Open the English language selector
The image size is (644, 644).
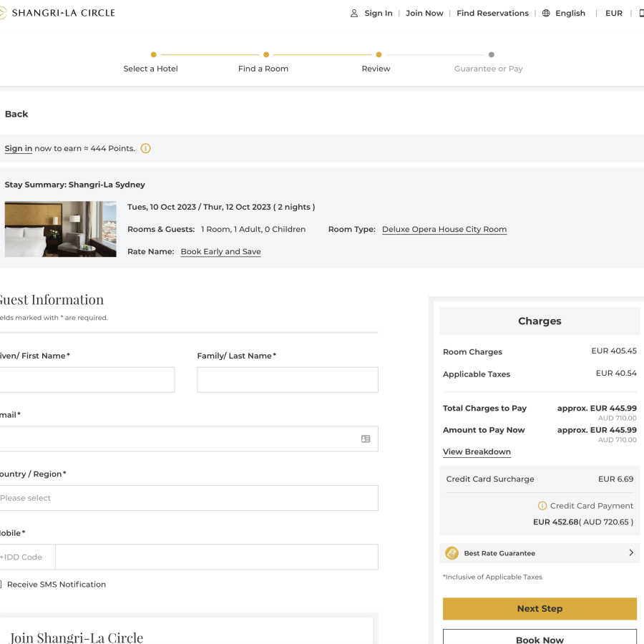point(570,13)
